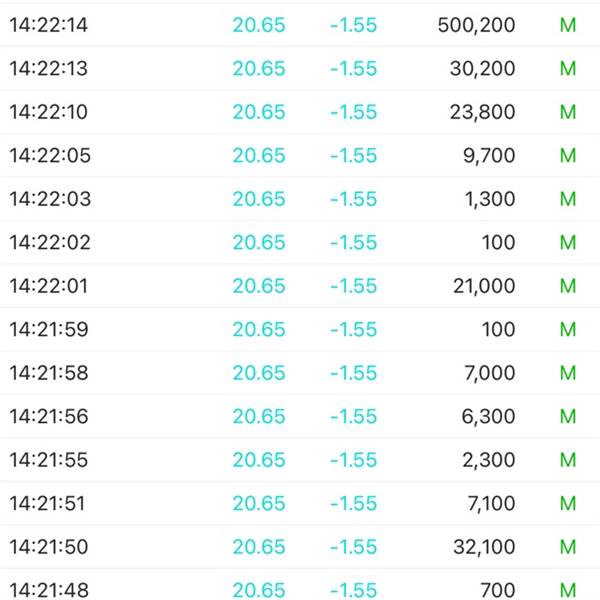The image size is (600, 600).
Task: Click the 20.65 price in the 14:21:51 row
Action: pyautogui.click(x=259, y=503)
